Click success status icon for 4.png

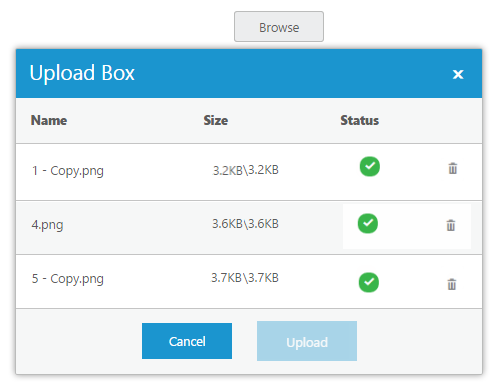tap(368, 223)
